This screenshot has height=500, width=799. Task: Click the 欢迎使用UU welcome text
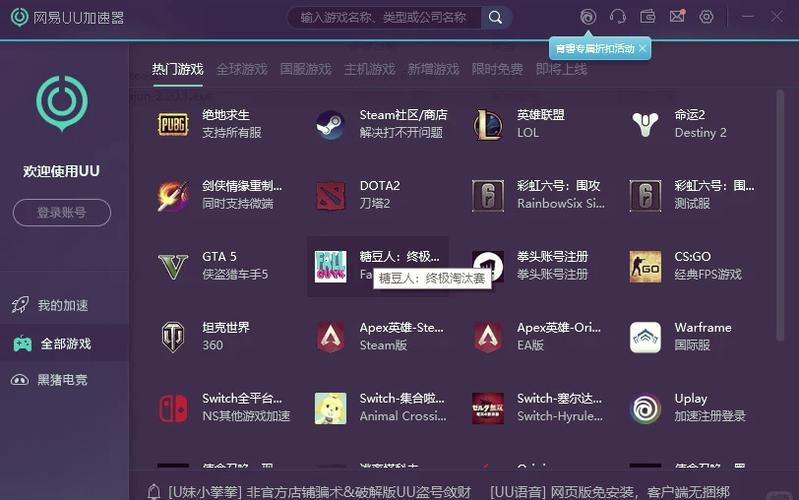62,171
